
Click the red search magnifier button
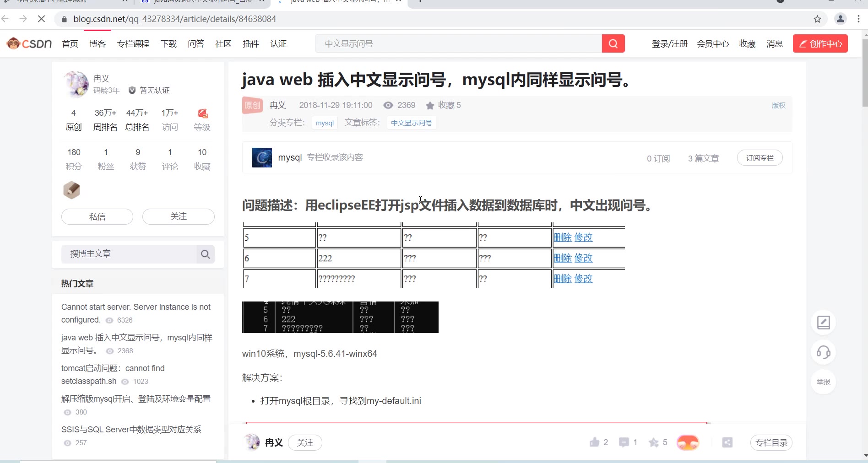pos(613,43)
